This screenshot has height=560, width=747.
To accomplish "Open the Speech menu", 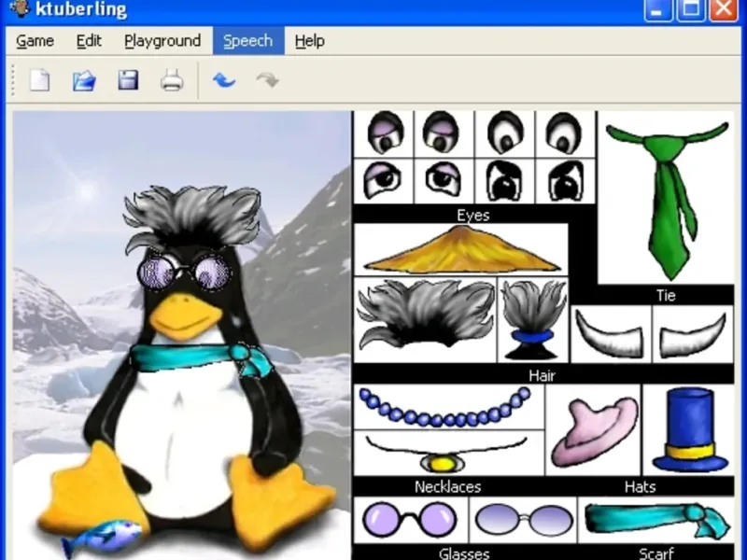I will click(248, 41).
